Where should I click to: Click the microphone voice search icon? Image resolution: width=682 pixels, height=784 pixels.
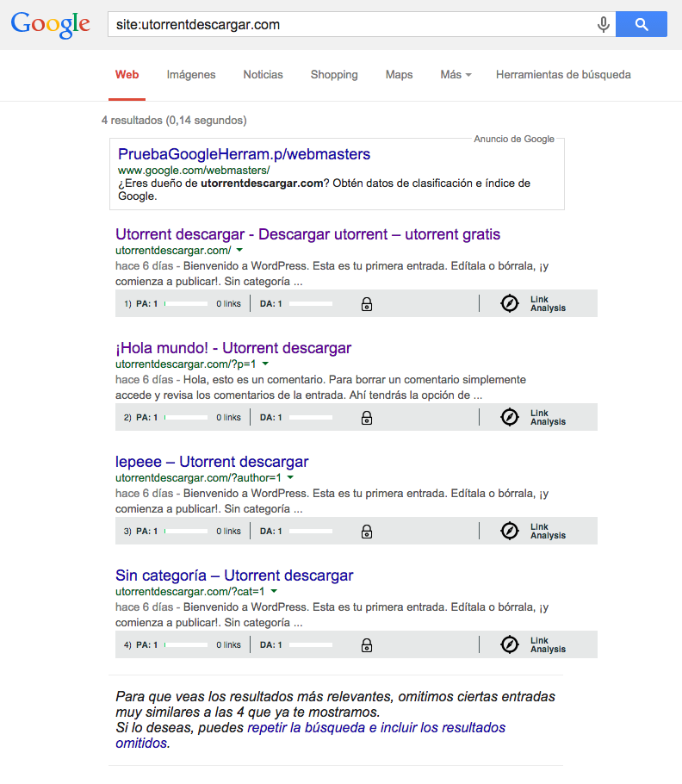point(603,24)
